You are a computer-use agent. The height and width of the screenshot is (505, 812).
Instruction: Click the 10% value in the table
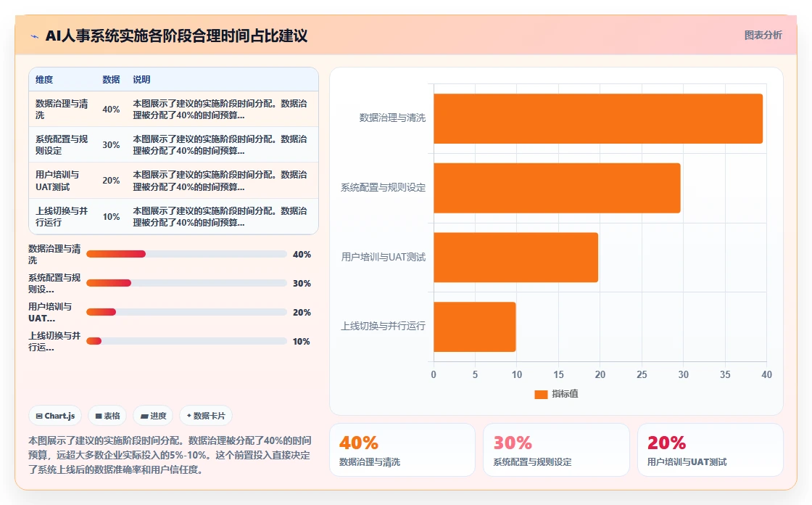pyautogui.click(x=111, y=217)
